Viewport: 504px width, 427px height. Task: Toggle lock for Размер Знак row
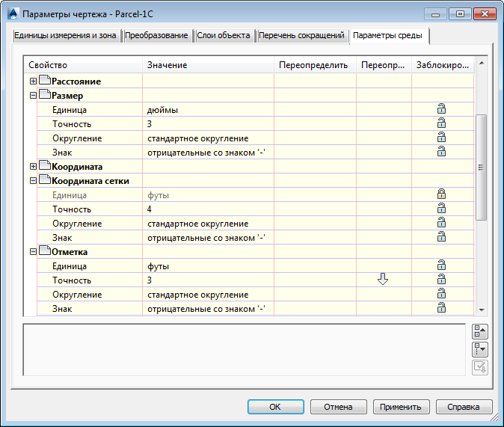pos(441,152)
